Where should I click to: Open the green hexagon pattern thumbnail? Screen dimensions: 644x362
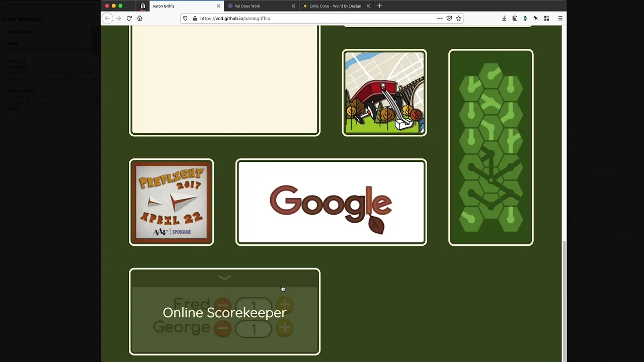pyautogui.click(x=491, y=147)
